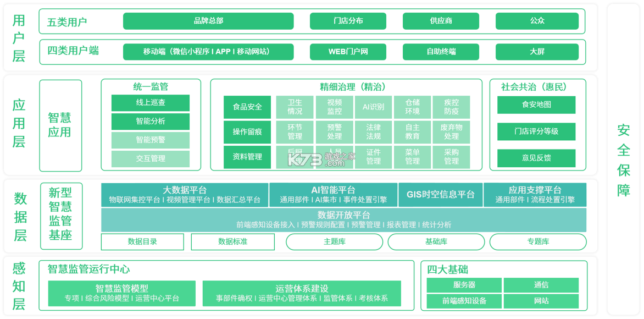Click the 通信 box

[x=541, y=285]
